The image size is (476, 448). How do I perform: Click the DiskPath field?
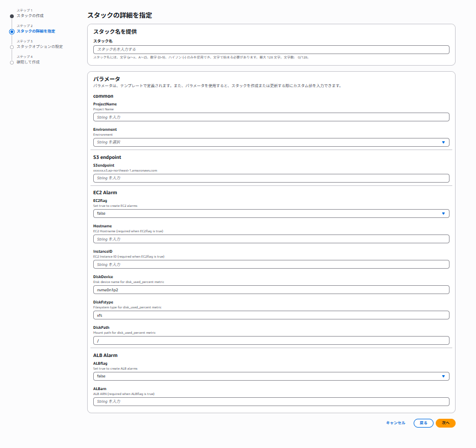[271, 340]
